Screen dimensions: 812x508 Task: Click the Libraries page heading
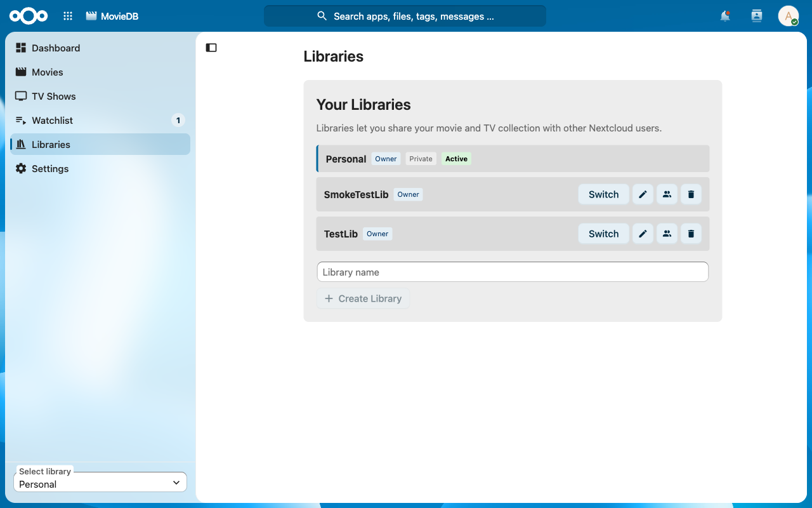[x=334, y=57]
